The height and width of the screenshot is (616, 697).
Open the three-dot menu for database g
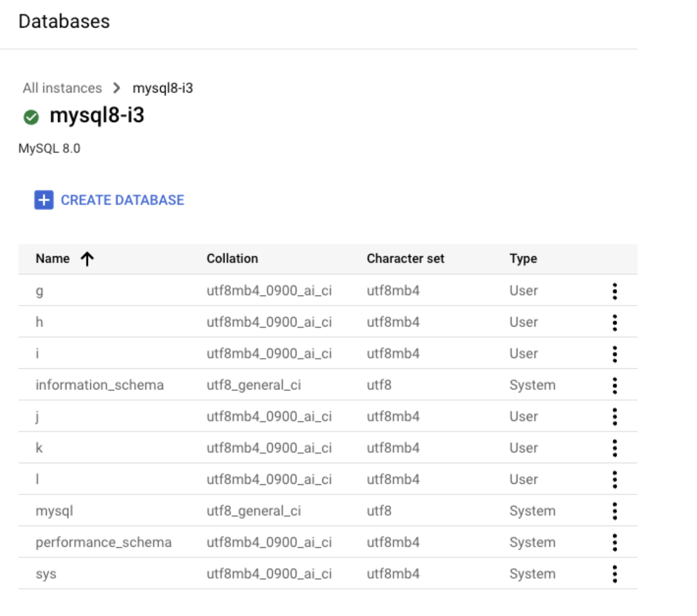[x=615, y=291]
